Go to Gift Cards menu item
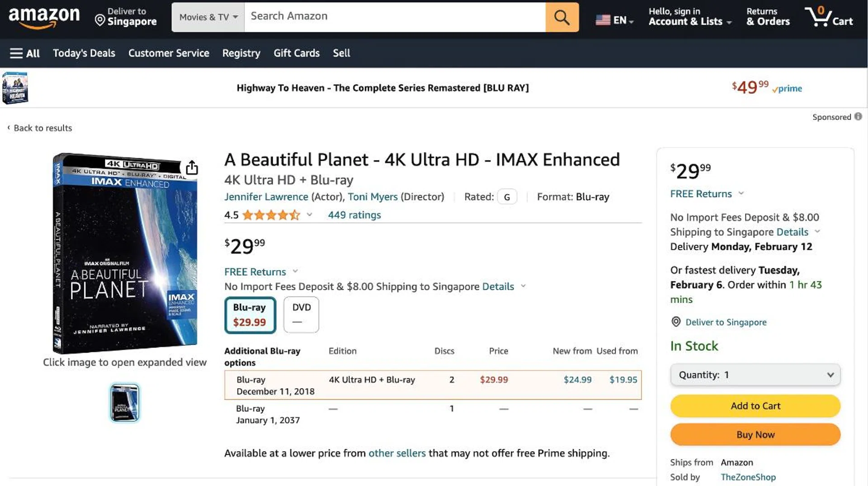Screen dimensions: 868x486 pos(296,53)
